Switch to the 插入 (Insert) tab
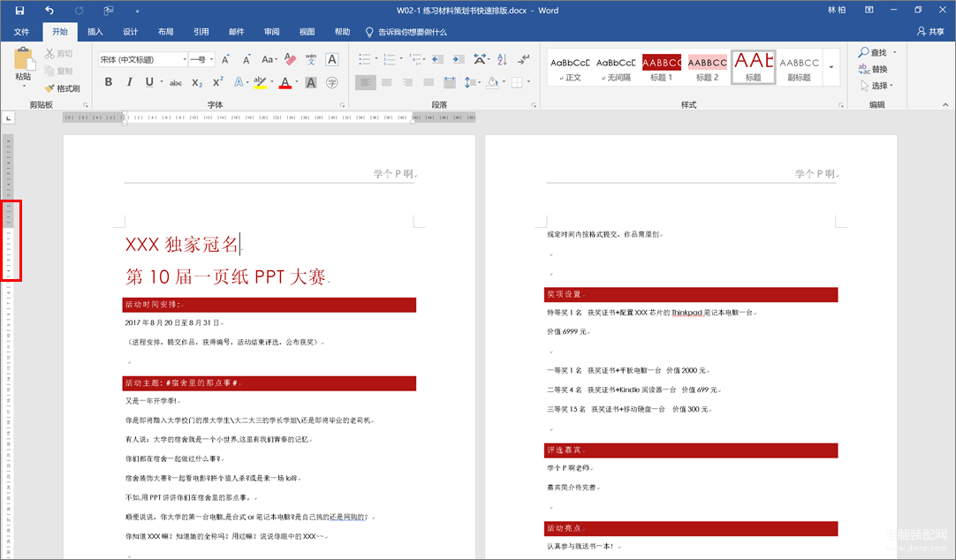Image resolution: width=956 pixels, height=560 pixels. coord(95,32)
